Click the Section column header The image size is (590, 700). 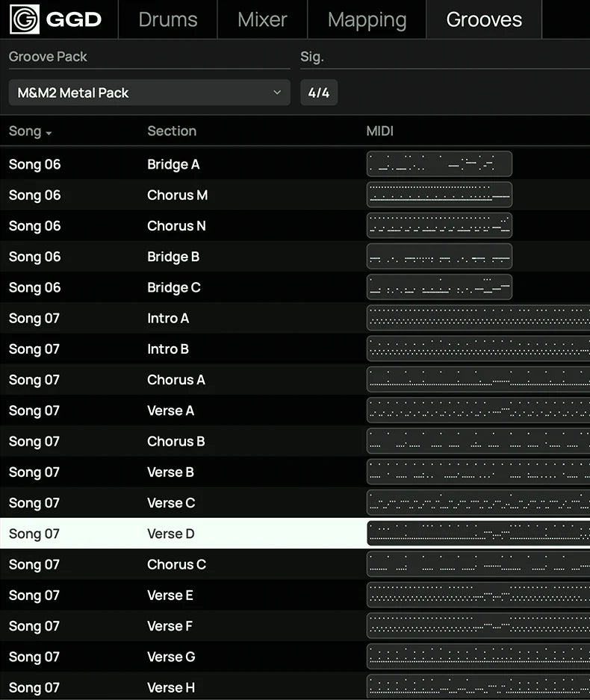coord(172,131)
